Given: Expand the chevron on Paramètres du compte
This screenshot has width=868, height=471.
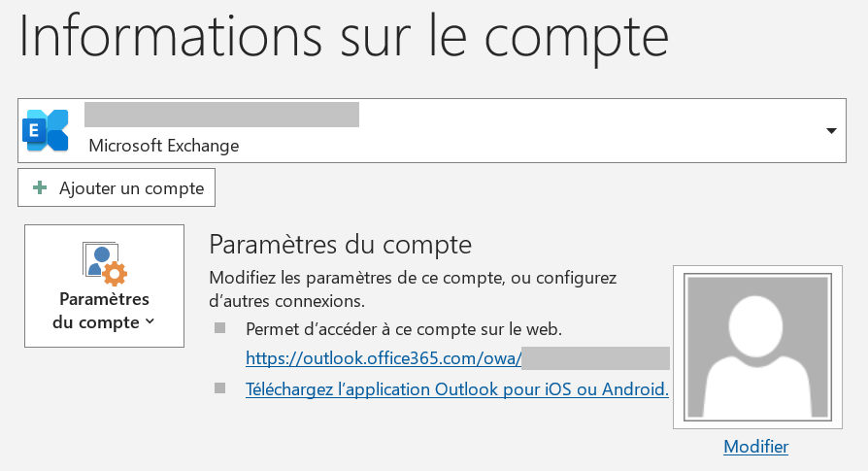Looking at the screenshot, I should click(x=149, y=322).
